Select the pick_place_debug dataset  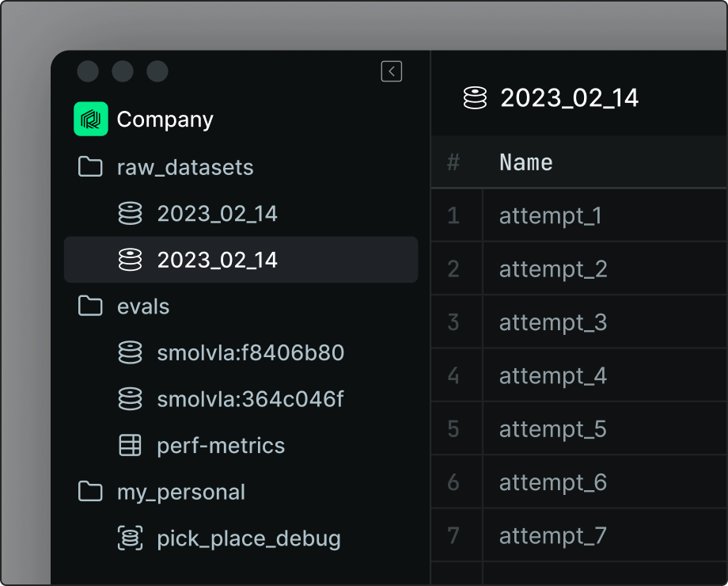(249, 538)
